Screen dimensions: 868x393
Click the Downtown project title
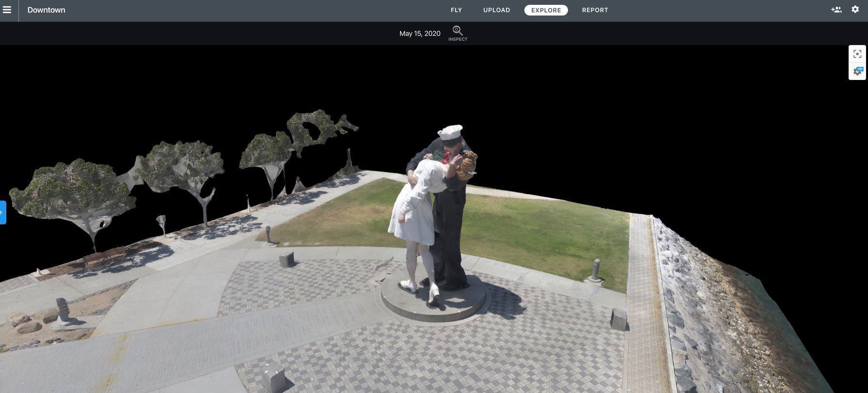[47, 10]
